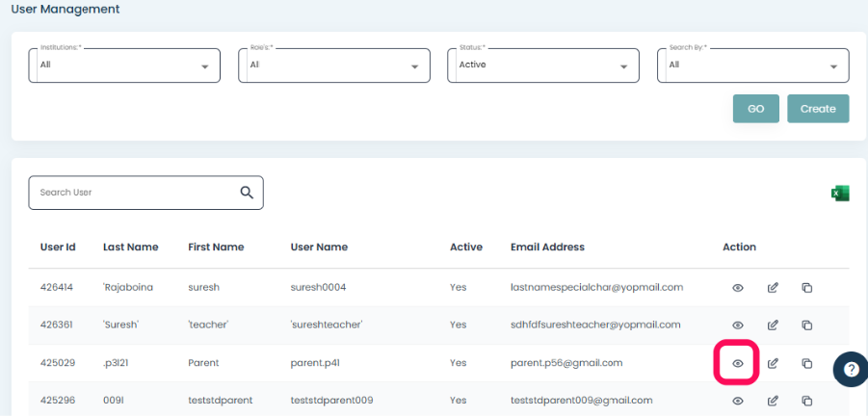The image size is (868, 416).
Task: Click the magnifying glass search icon
Action: tap(247, 193)
